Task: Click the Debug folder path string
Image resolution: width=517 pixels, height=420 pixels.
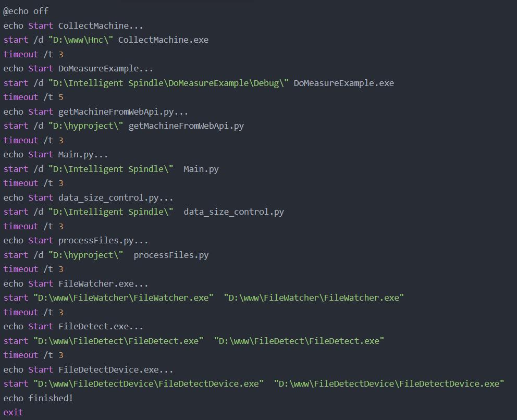Action: click(x=168, y=83)
